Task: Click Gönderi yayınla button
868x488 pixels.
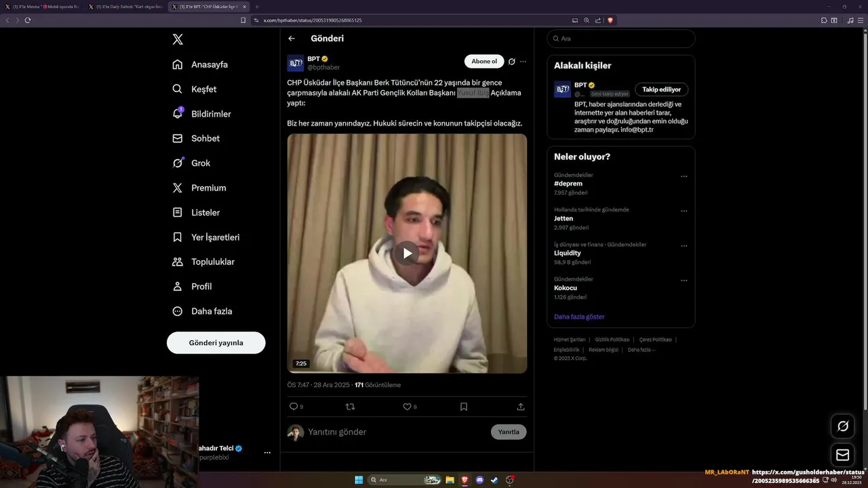Action: click(x=216, y=342)
